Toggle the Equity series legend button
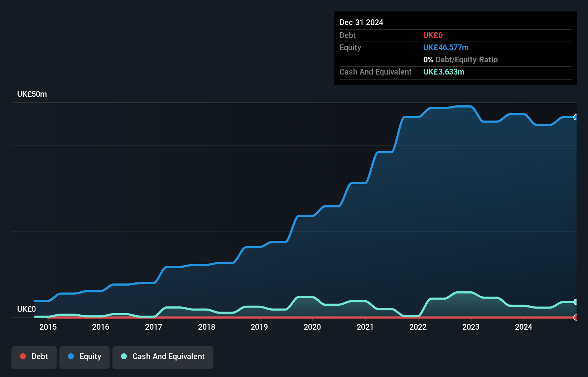Viewport: 588px width, 377px height. point(85,357)
